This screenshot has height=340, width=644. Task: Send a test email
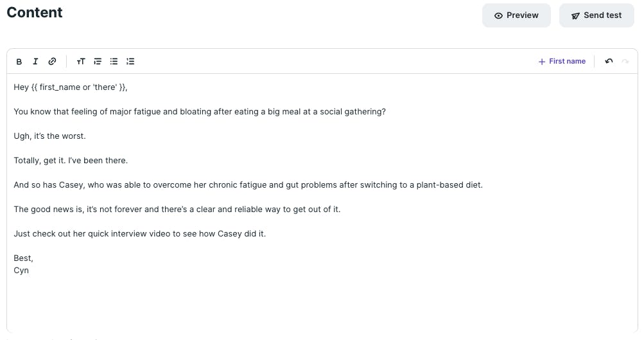(596, 15)
